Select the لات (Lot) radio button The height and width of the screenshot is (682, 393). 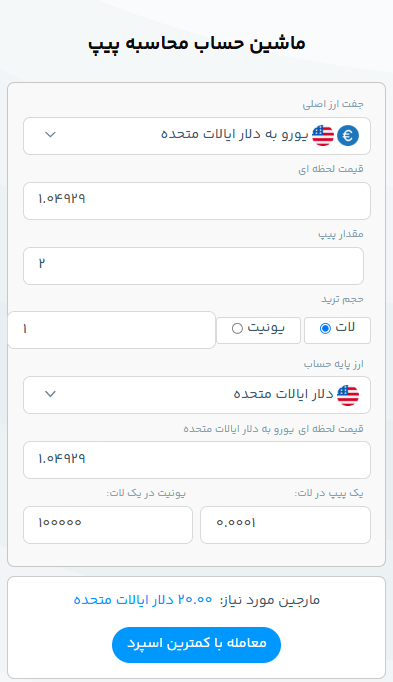point(325,328)
